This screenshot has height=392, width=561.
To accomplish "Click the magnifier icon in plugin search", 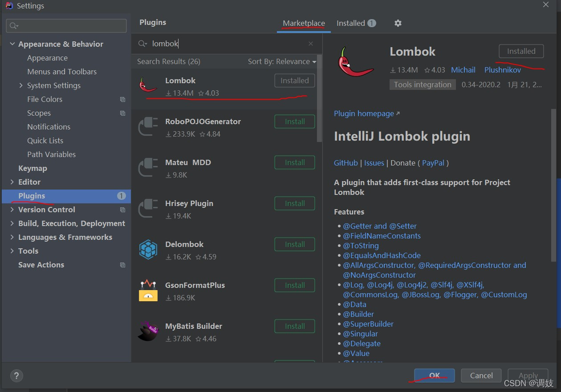I will [x=142, y=44].
